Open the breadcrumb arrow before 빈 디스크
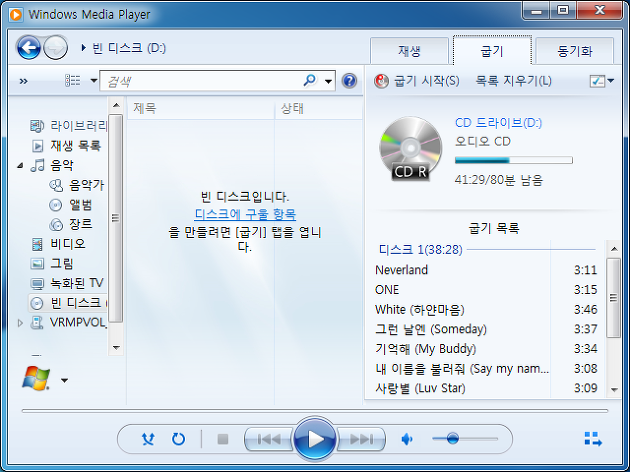This screenshot has width=630, height=472. pos(84,48)
